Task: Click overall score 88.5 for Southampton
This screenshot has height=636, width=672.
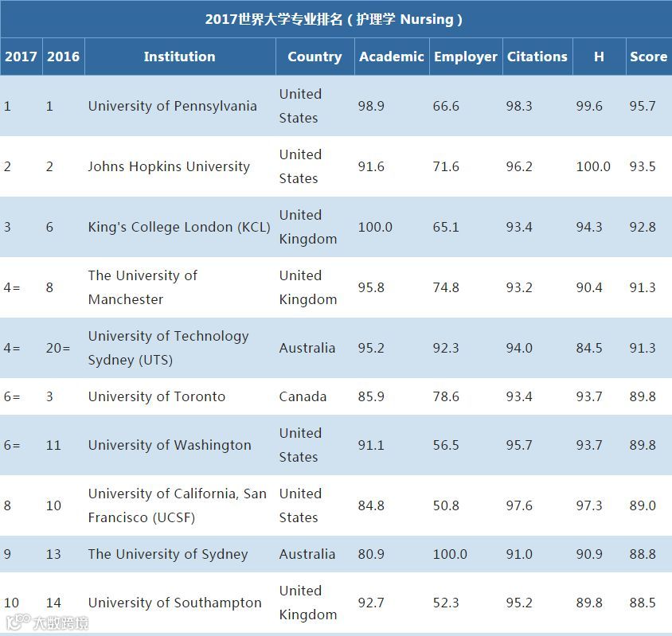Action: click(643, 603)
